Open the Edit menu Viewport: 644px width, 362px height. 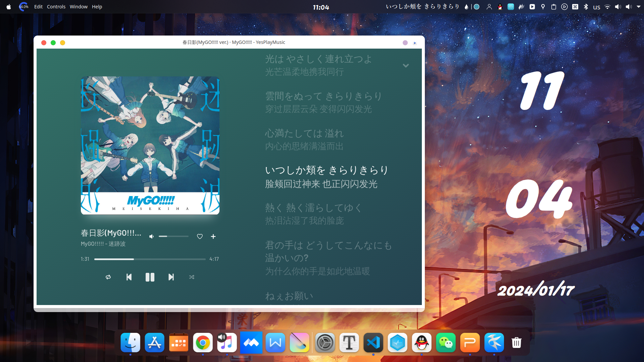point(38,7)
